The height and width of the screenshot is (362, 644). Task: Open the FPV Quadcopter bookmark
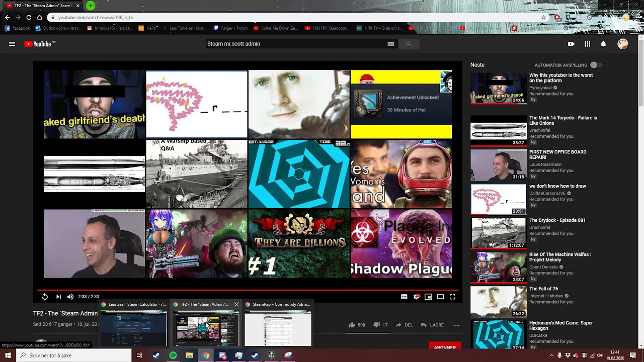coord(327,28)
